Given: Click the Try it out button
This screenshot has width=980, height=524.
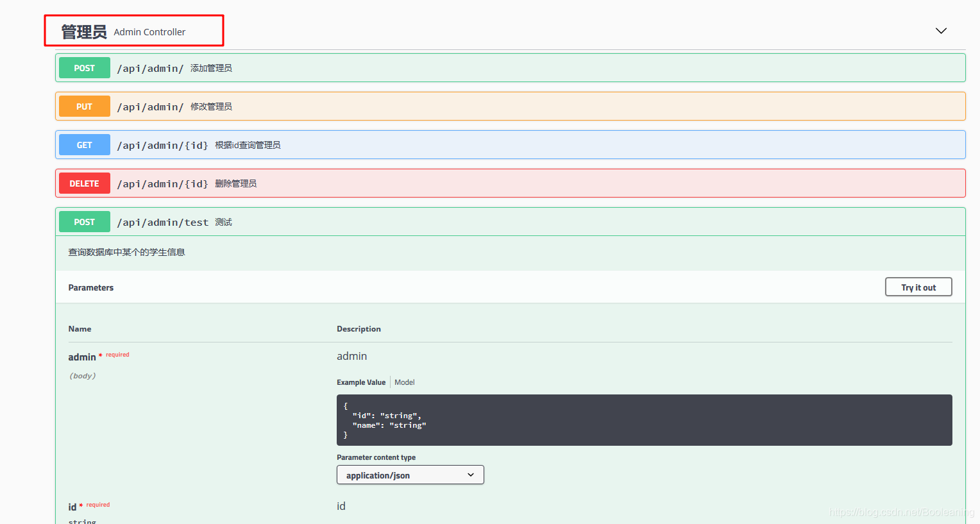Looking at the screenshot, I should point(918,287).
